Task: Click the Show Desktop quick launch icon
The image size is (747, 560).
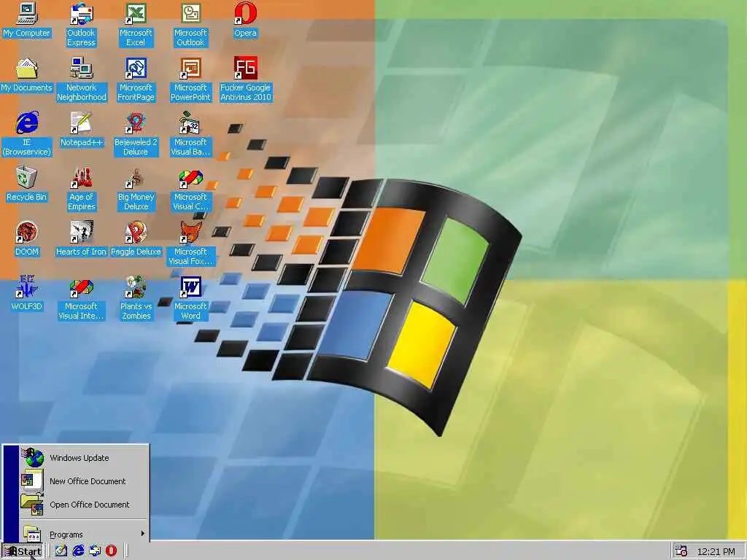Action: coord(61,551)
